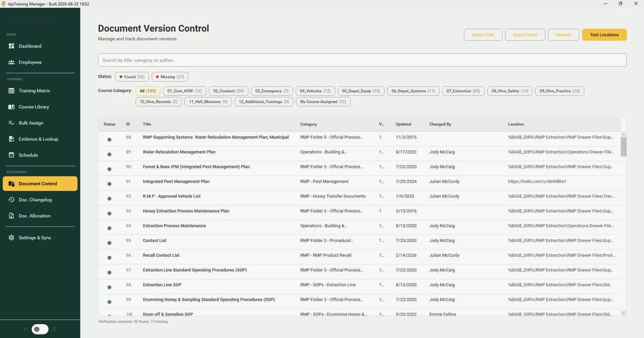Click scrollbar down arrow of table
Image resolution: width=644 pixels, height=338 pixels.
pos(623,313)
